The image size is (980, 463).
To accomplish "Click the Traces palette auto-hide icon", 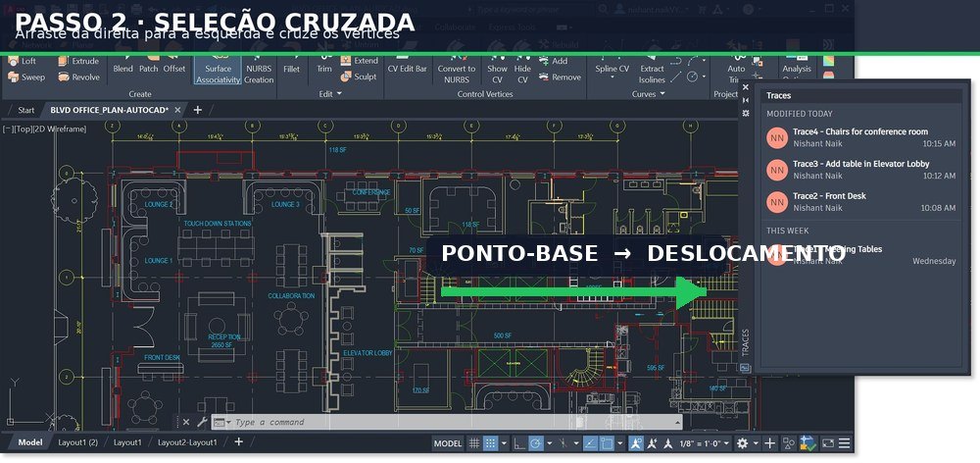I will [x=745, y=100].
